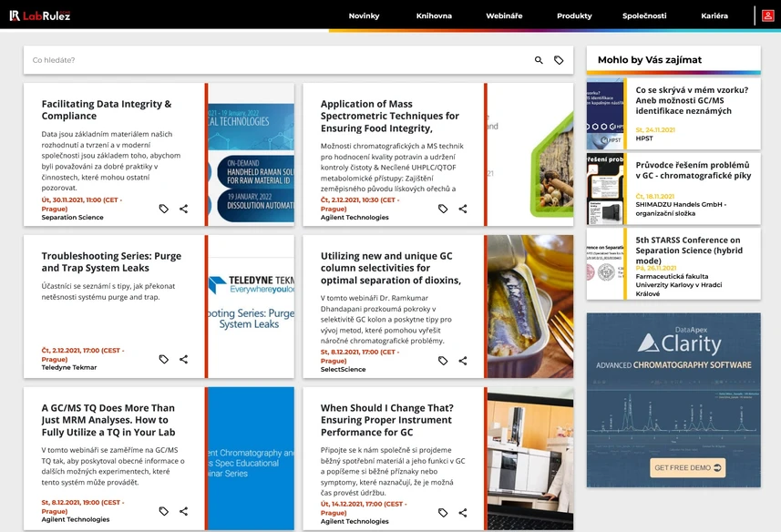781x532 pixels.
Task: Open sidebar item 'Co se skrývá v mém vzorku?'
Action: coord(692,100)
